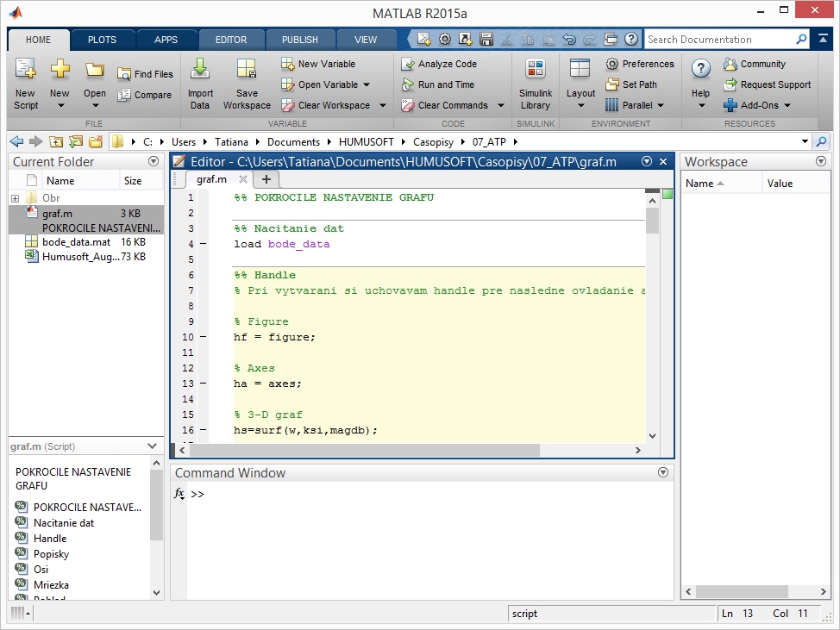The height and width of the screenshot is (630, 840).
Task: Switch to the PUBLISH tab
Action: coord(299,40)
